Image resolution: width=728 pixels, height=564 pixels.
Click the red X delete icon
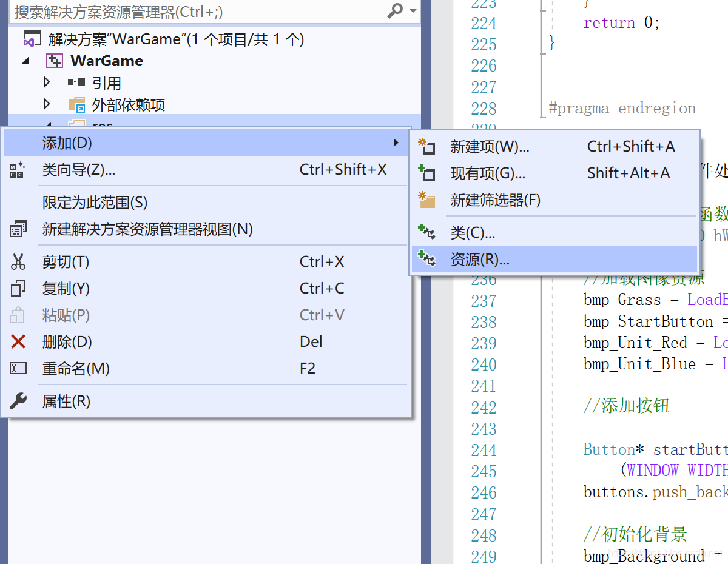click(18, 342)
